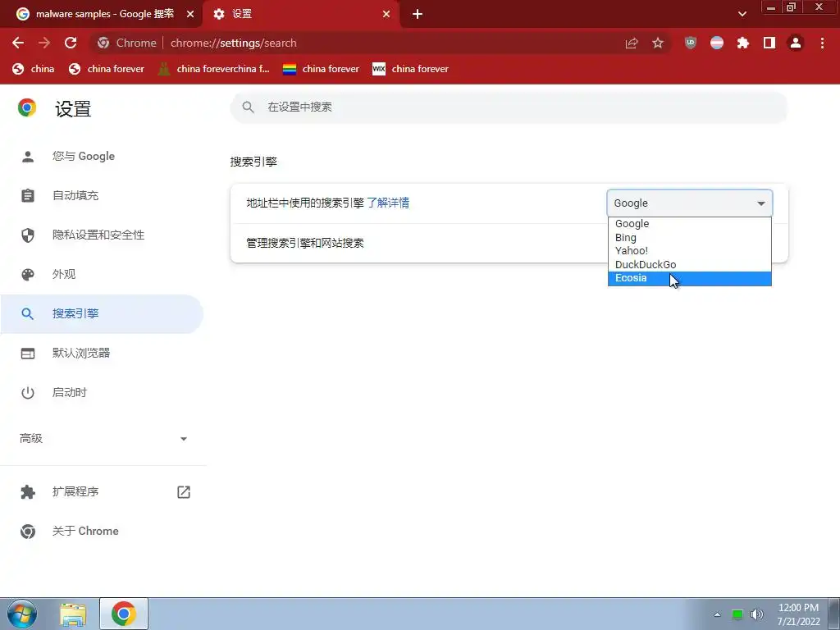Open the volume speaker icon
Image resolution: width=840 pixels, height=630 pixels.
[756, 614]
